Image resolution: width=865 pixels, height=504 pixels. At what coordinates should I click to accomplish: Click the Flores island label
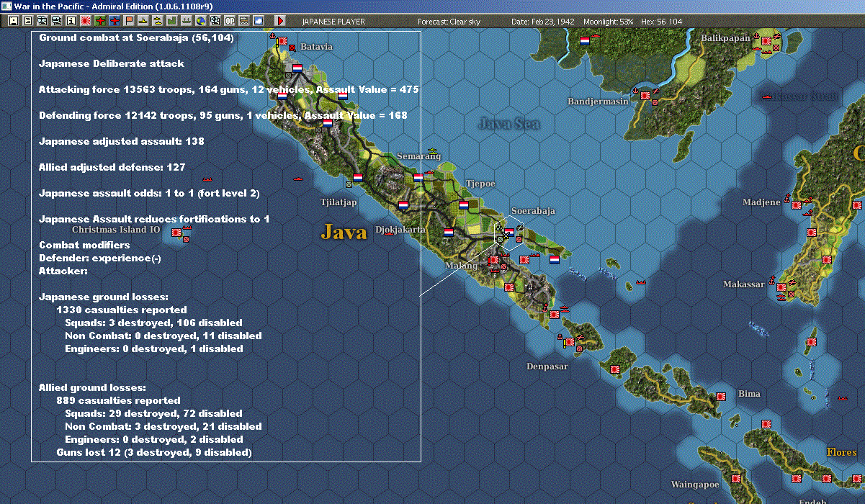(842, 452)
